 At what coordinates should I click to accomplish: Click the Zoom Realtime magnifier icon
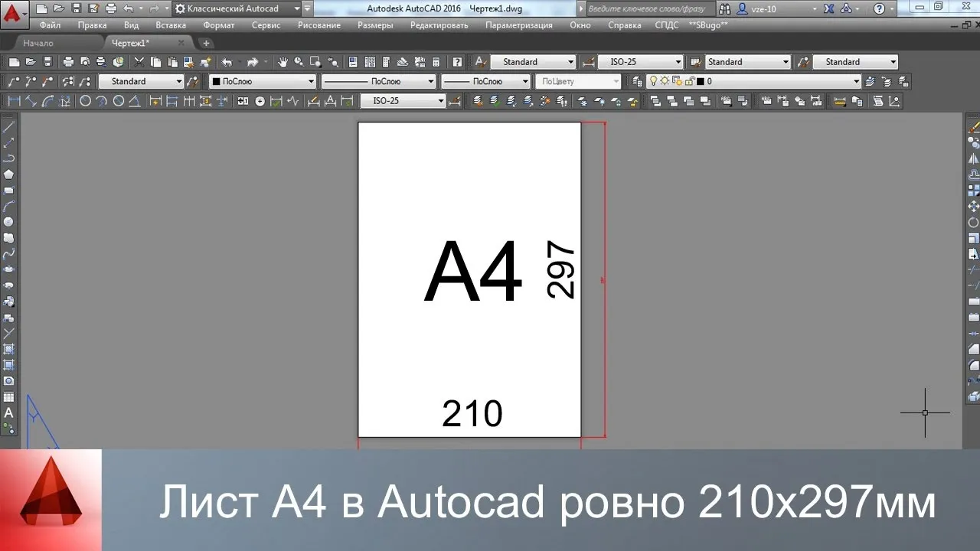(x=299, y=62)
